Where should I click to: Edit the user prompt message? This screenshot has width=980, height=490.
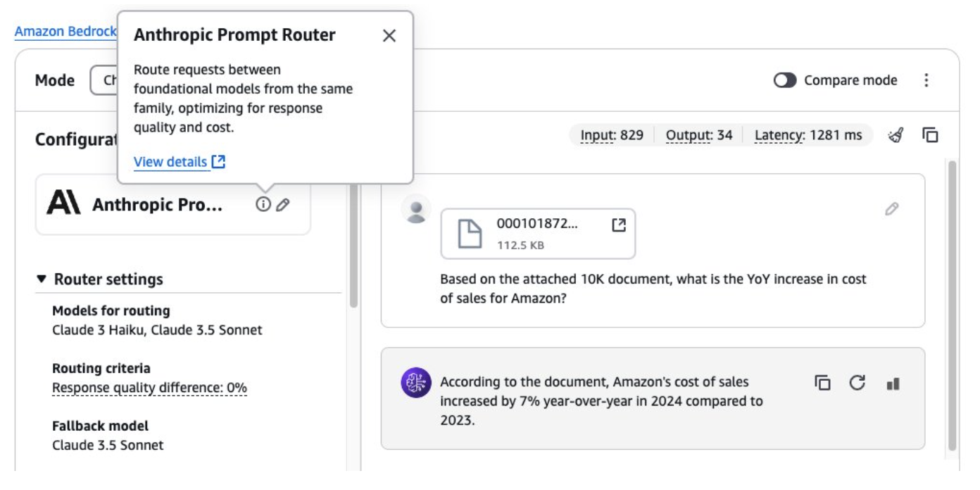pos(891,209)
